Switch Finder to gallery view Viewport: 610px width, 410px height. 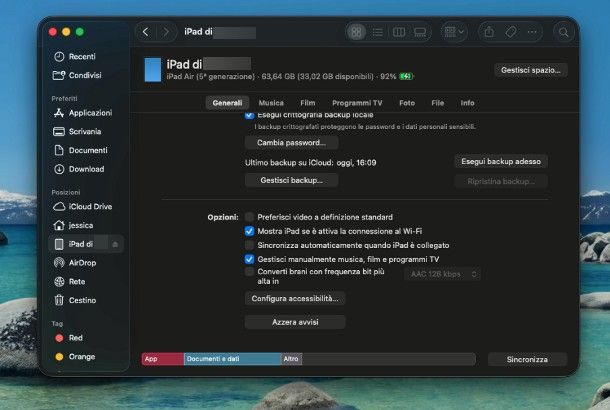[420, 33]
